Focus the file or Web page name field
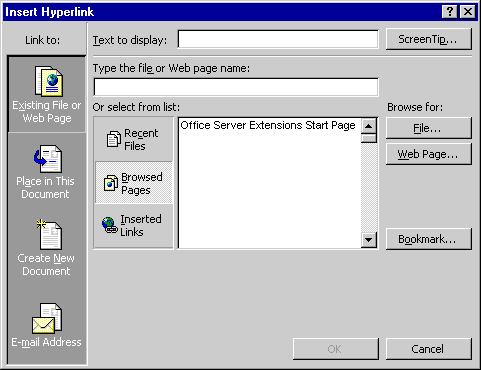The image size is (481, 370). [236, 87]
